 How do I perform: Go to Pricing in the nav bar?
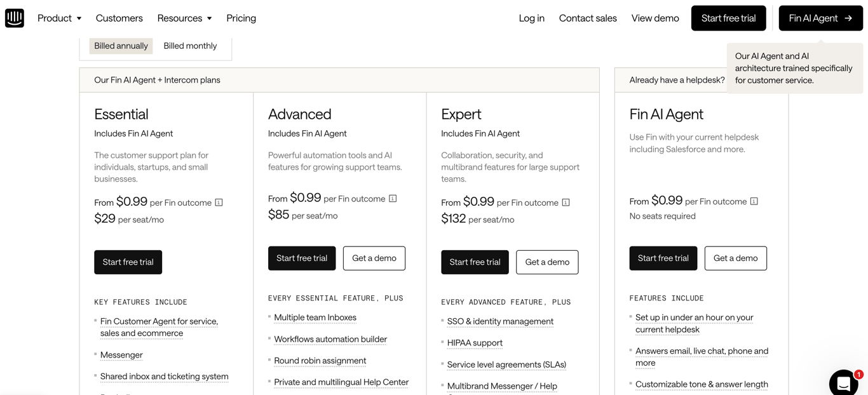click(241, 18)
